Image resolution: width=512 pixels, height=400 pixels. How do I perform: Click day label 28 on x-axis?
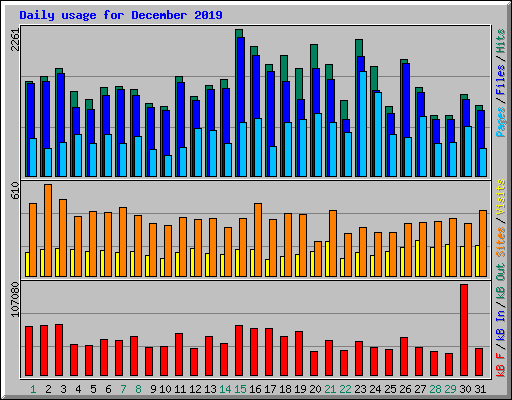point(435,389)
